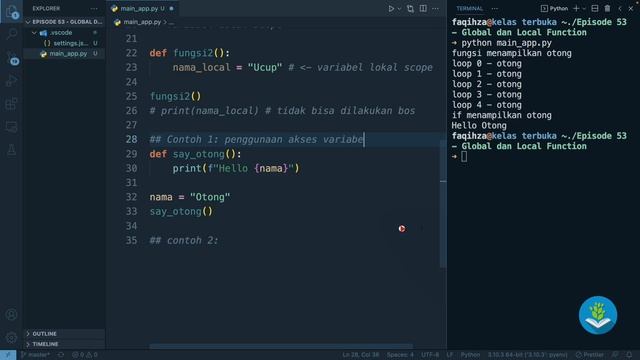This screenshot has width=640, height=360.
Task: Kill terminal with trash icon
Action: (x=607, y=9)
